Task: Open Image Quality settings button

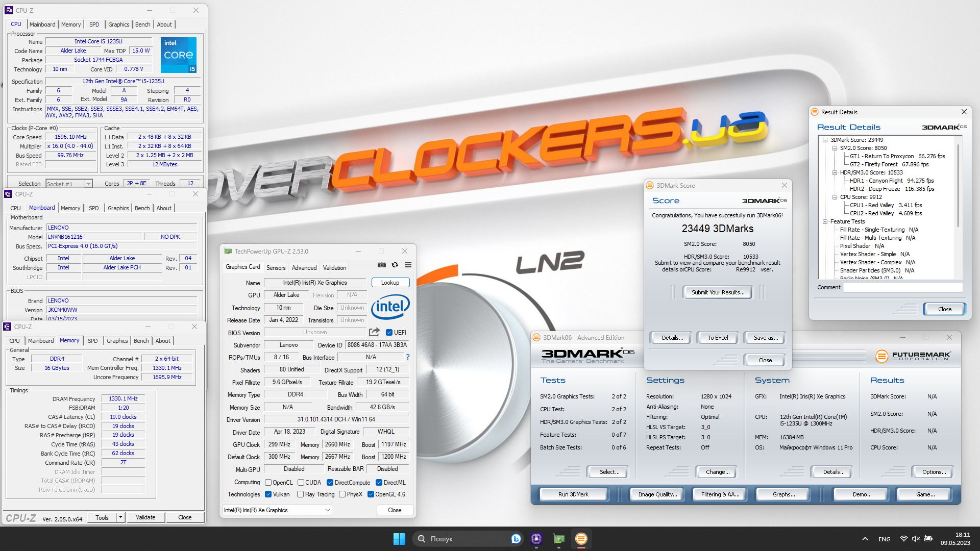Action: click(657, 494)
